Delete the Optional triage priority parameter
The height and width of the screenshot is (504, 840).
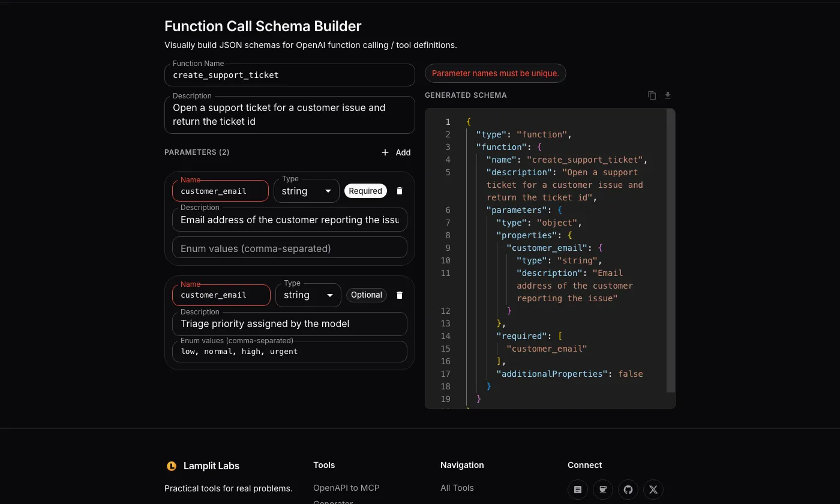tap(400, 295)
